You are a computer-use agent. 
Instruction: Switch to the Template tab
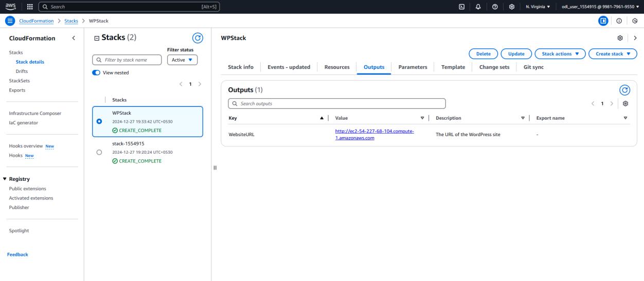[453, 67]
